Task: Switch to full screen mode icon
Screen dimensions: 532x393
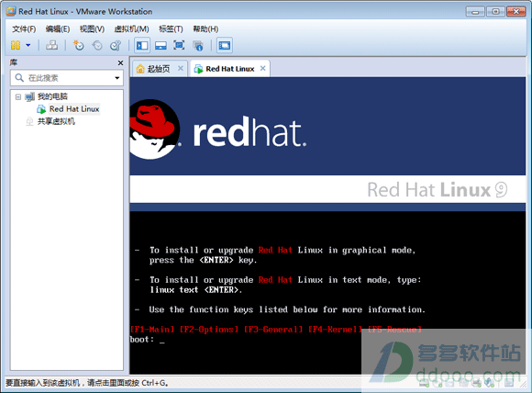Action: point(179,45)
